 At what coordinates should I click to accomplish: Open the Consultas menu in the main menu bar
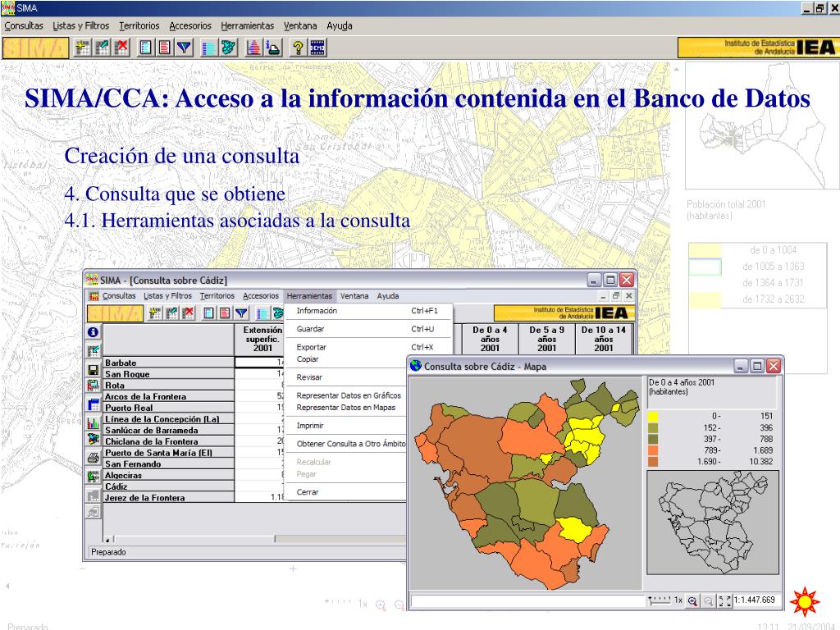[24, 25]
